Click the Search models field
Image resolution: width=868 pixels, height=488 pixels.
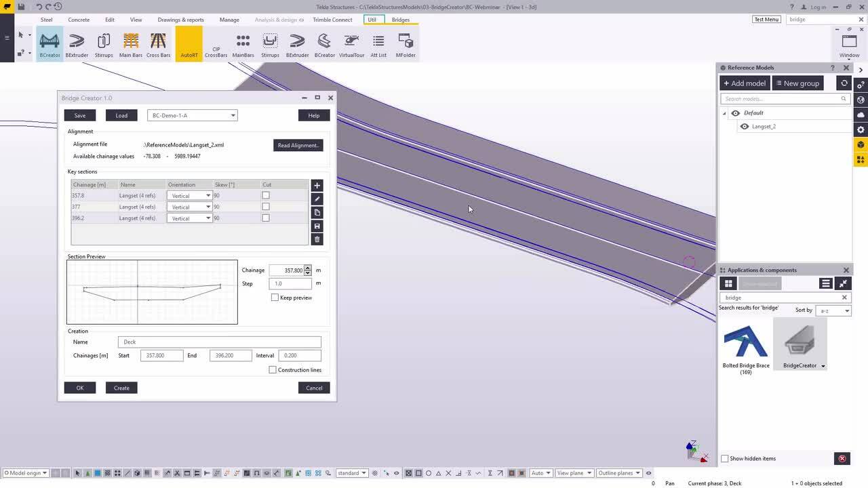780,98
